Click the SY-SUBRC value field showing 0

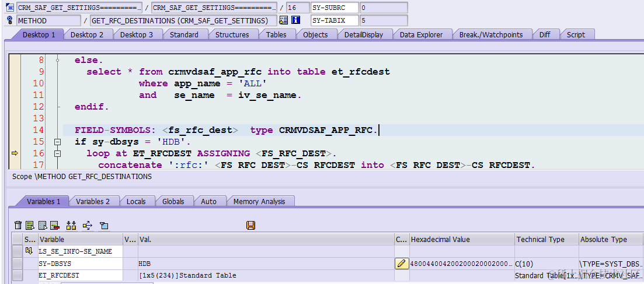coord(384,8)
